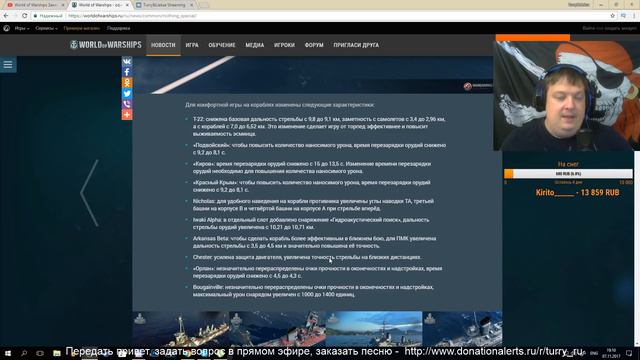Screen dimensions: 640x360
Task: Click the World of Warships logo
Action: [105, 45]
